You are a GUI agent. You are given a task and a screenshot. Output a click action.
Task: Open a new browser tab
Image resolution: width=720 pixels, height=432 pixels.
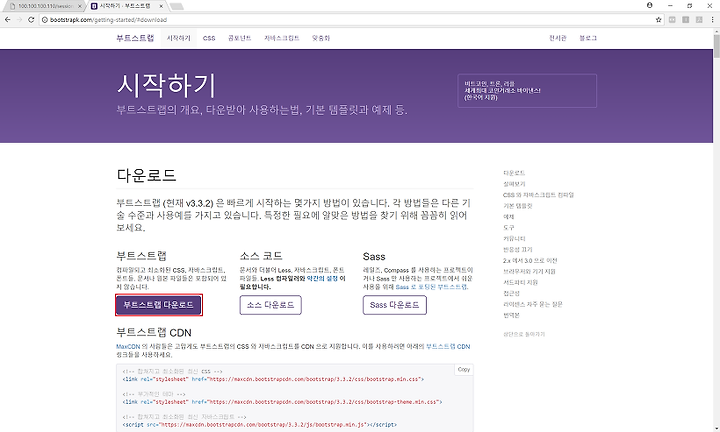[176, 6]
